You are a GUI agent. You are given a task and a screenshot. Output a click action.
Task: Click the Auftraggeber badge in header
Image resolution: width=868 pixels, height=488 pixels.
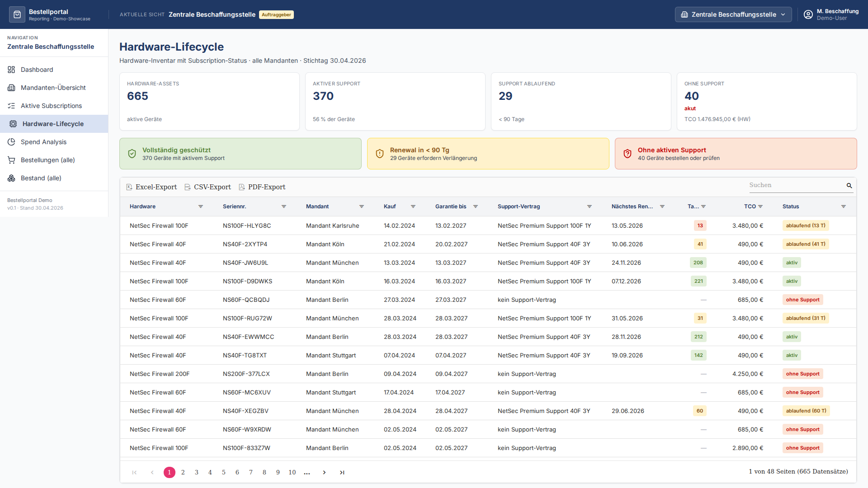coord(276,15)
